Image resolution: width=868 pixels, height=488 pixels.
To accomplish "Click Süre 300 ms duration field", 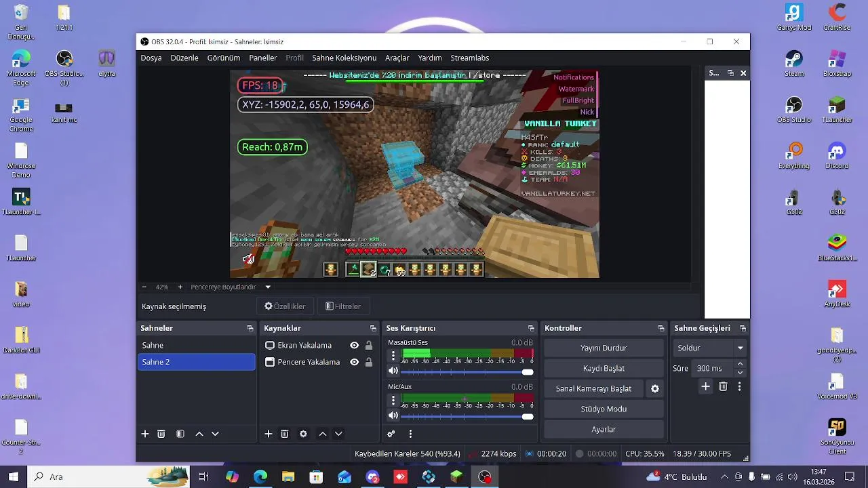I will 714,368.
